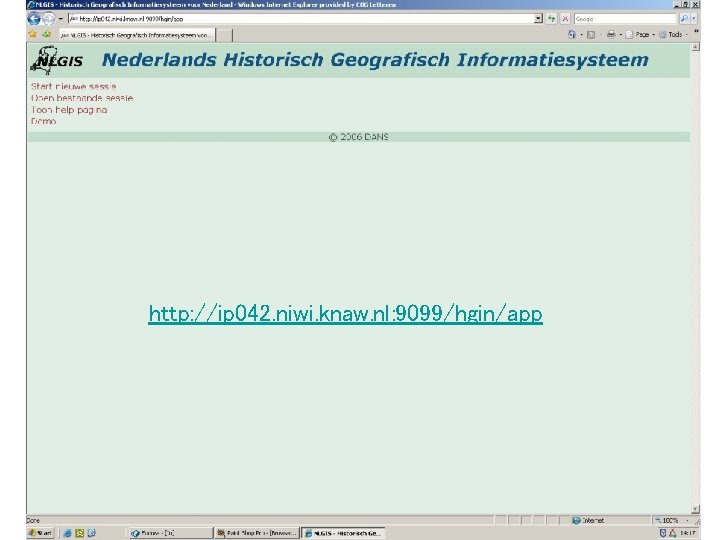Open the Home button dropdown arrow
Viewport: 720px width, 540px height.
pos(581,34)
